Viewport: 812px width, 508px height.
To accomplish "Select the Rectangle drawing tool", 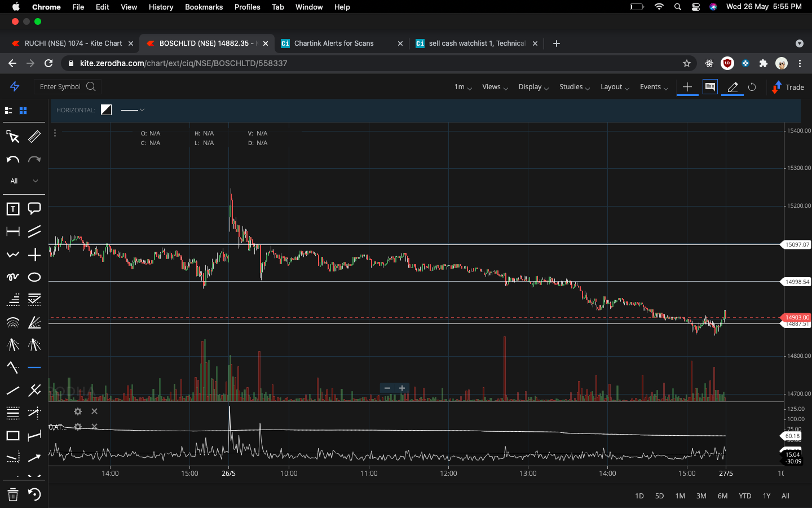I will point(12,436).
